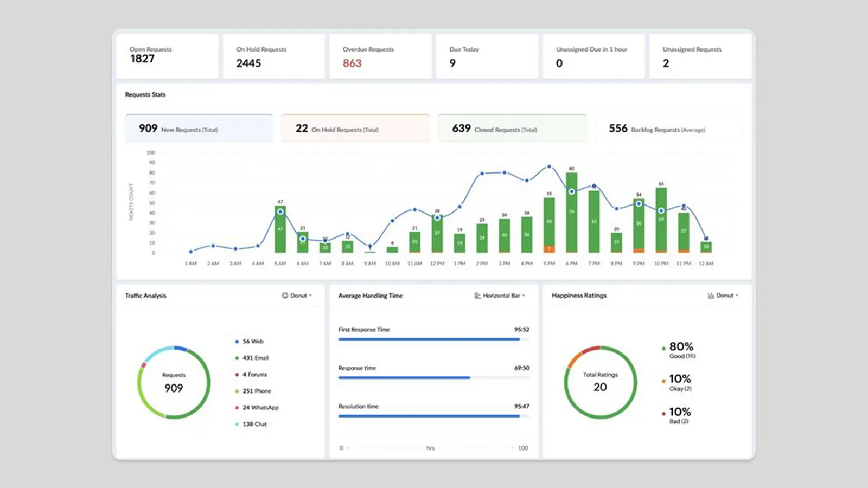This screenshot has width=868, height=488.
Task: Click the Web channel legend dot
Action: [x=237, y=342]
